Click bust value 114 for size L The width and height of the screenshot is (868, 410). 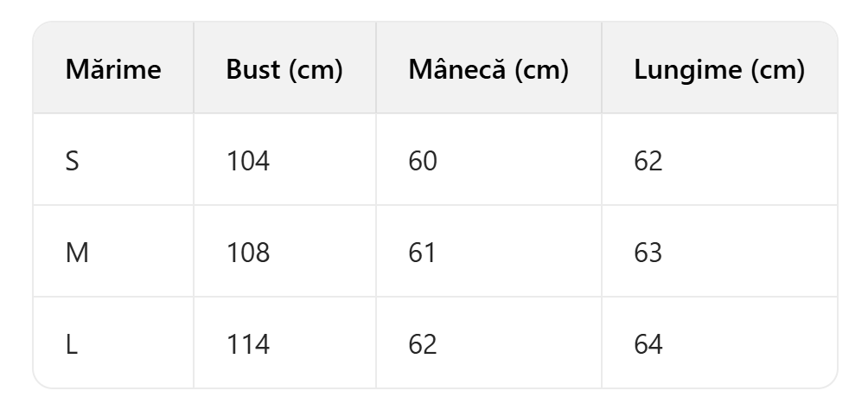point(247,344)
